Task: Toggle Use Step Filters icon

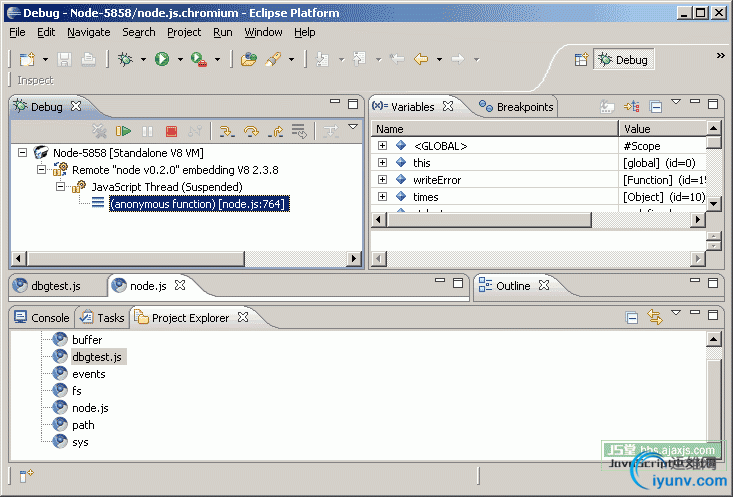Action: pyautogui.click(x=331, y=131)
